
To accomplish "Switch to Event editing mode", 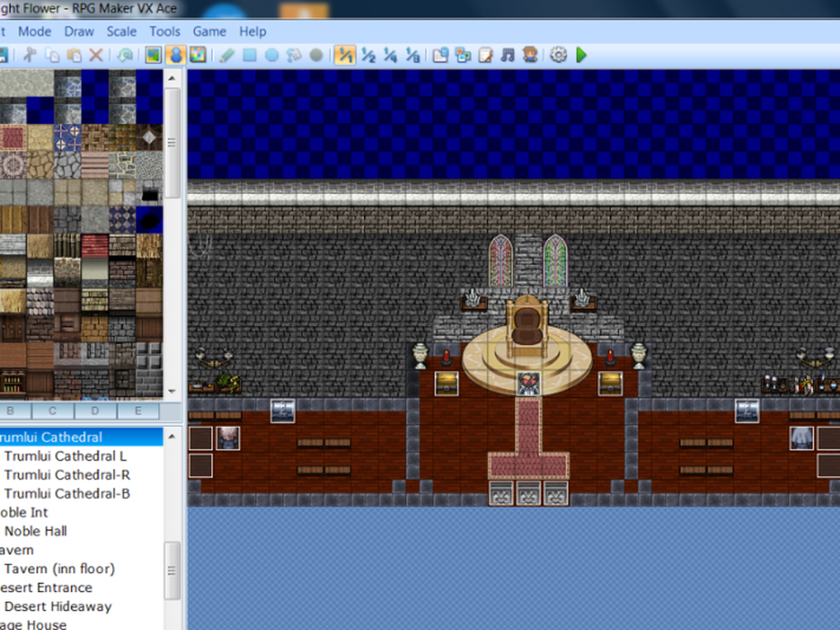I will (x=176, y=55).
